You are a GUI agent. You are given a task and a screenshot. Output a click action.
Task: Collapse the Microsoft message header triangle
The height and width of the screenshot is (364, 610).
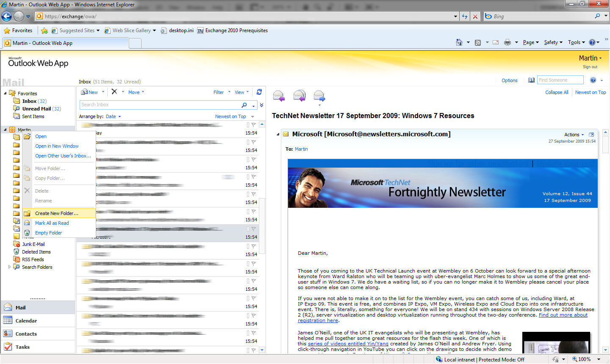278,135
